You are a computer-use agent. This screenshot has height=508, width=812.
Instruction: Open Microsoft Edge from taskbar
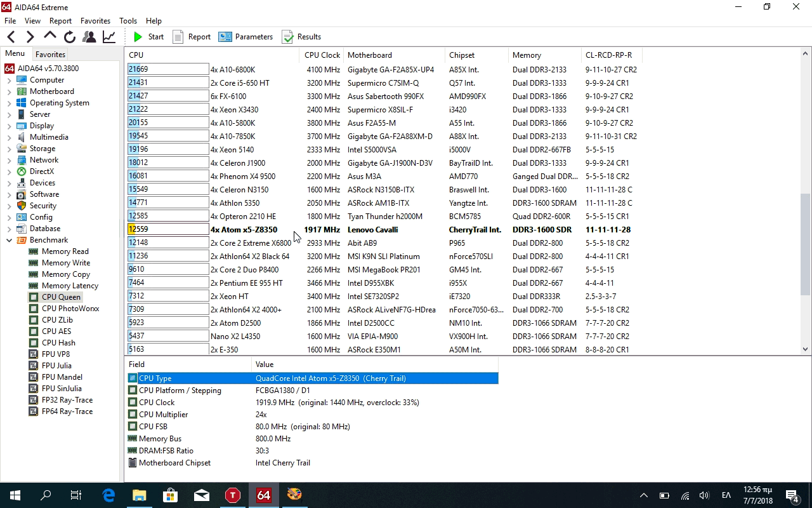click(108, 495)
